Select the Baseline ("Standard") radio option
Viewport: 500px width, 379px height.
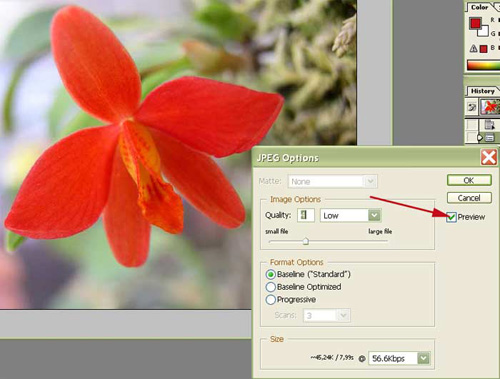click(271, 274)
